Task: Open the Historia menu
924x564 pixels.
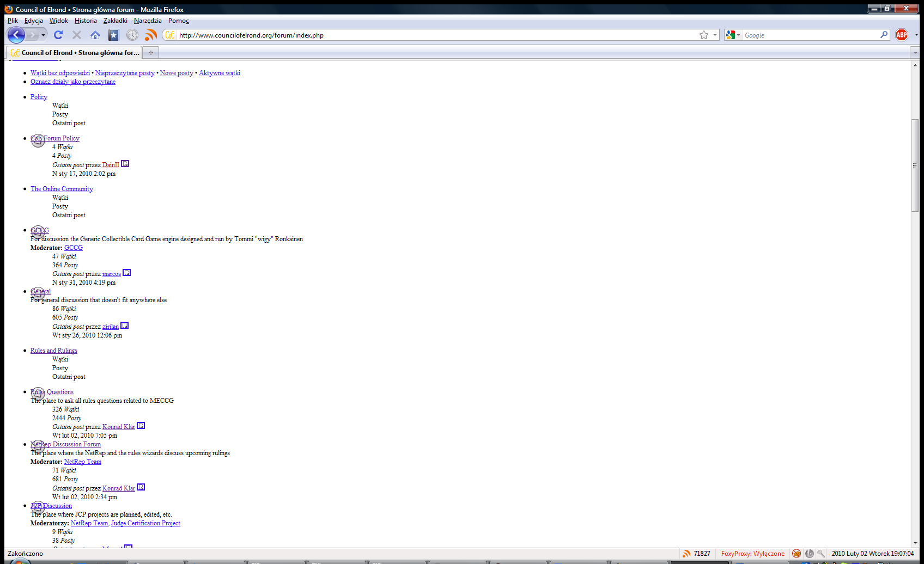Action: point(86,21)
